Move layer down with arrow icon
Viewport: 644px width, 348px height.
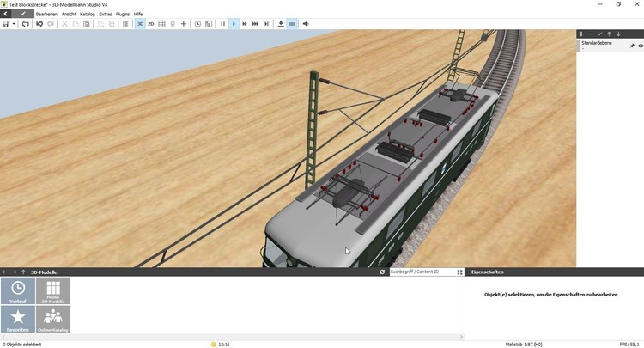pos(618,34)
